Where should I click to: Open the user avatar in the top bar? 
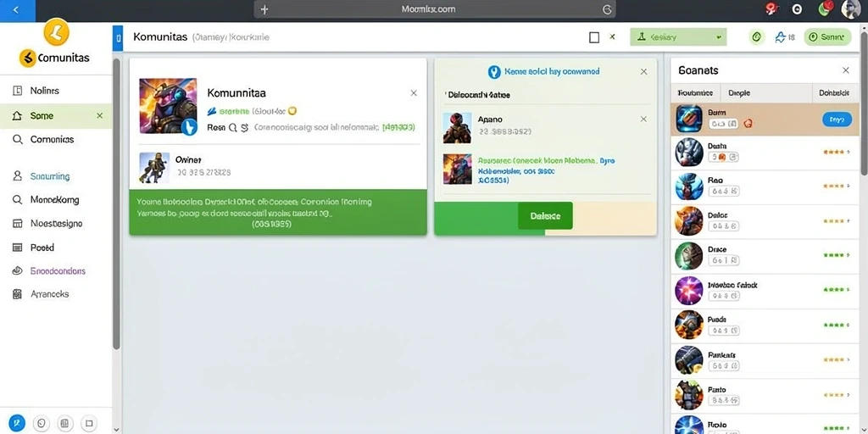(851, 9)
